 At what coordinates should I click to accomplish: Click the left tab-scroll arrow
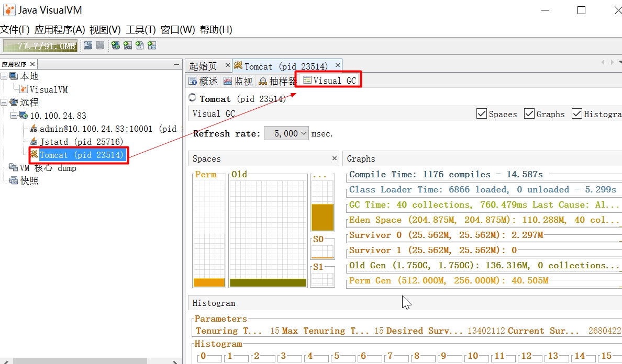pyautogui.click(x=603, y=62)
